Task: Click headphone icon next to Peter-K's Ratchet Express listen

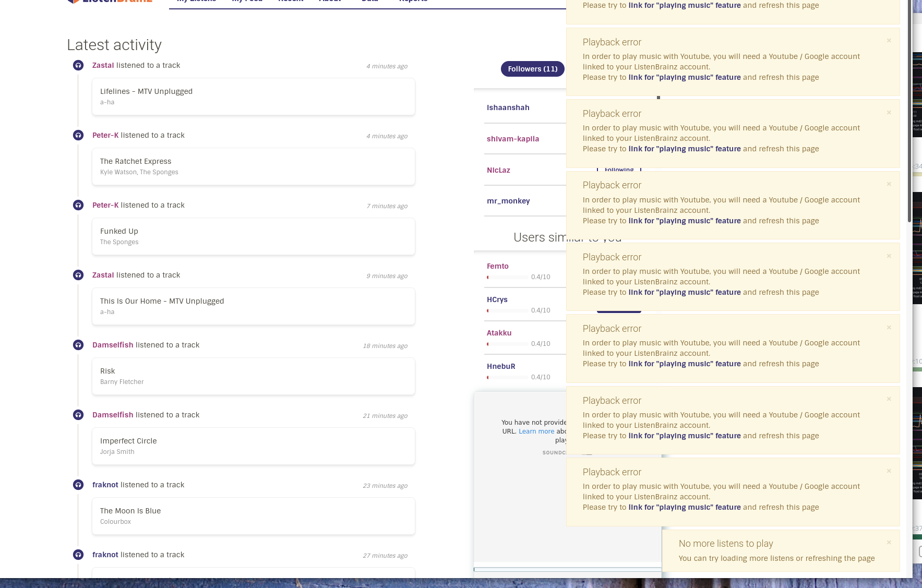Action: click(78, 135)
